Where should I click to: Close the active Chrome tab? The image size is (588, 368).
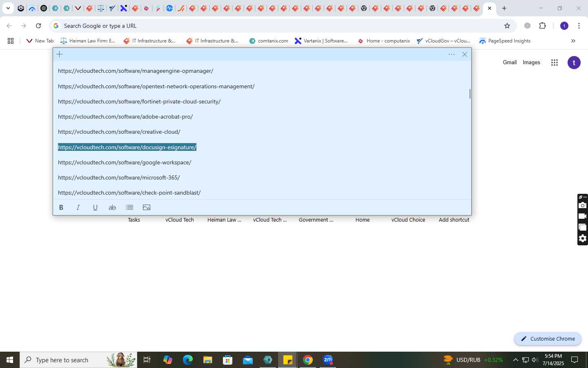pos(490,8)
